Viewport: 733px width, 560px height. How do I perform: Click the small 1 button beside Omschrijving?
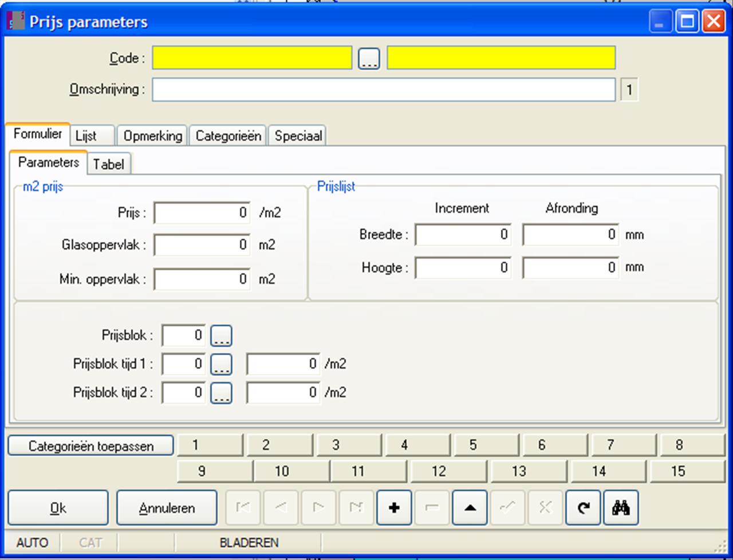629,90
